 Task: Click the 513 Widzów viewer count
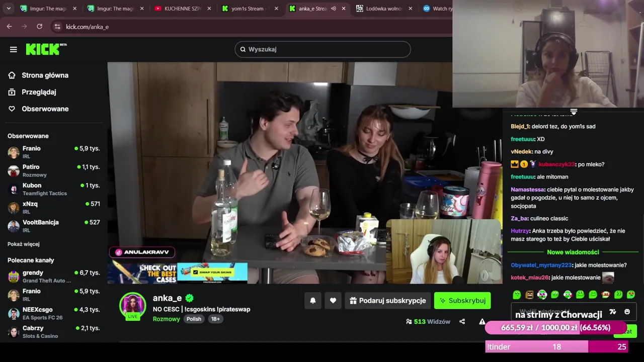point(428,322)
